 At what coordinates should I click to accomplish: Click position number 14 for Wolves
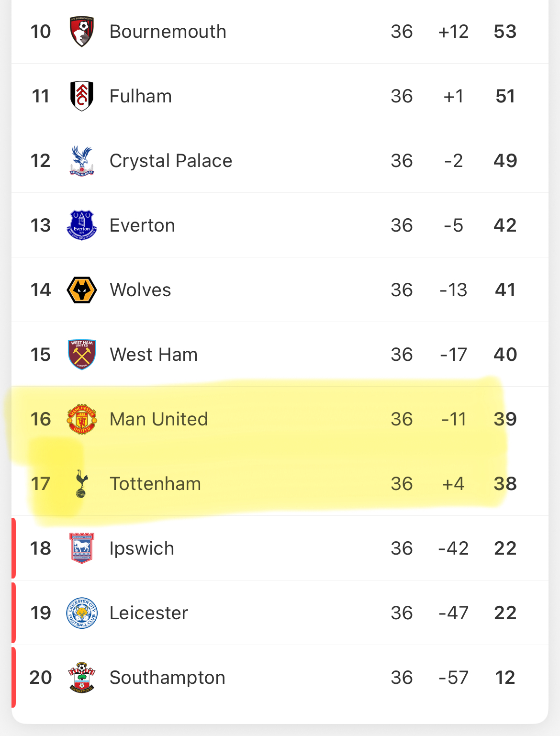point(41,290)
